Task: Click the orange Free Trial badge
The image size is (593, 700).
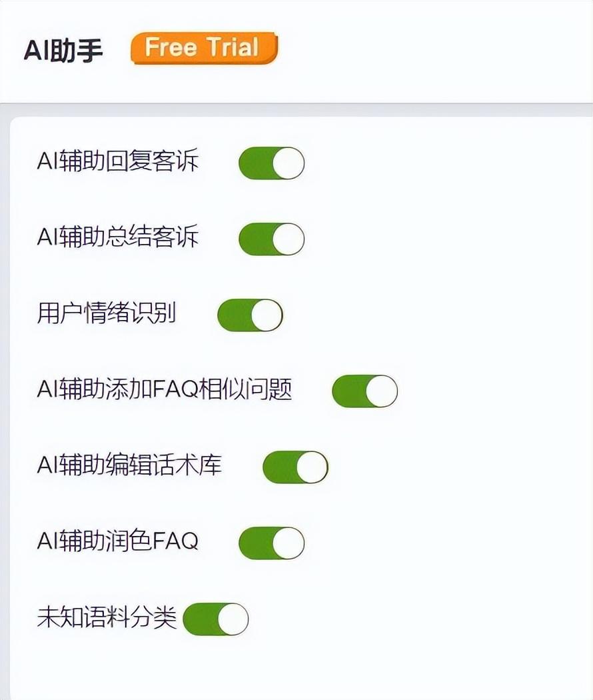Action: (x=203, y=48)
